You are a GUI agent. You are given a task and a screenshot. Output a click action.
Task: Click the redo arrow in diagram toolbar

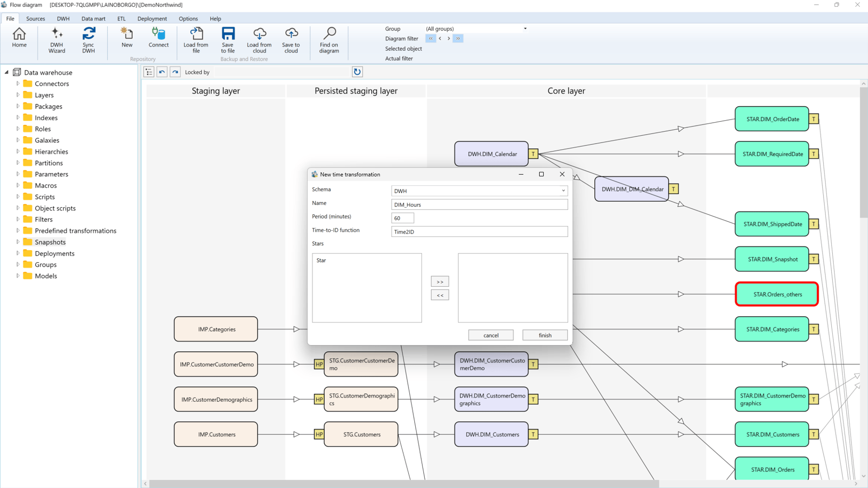point(175,72)
